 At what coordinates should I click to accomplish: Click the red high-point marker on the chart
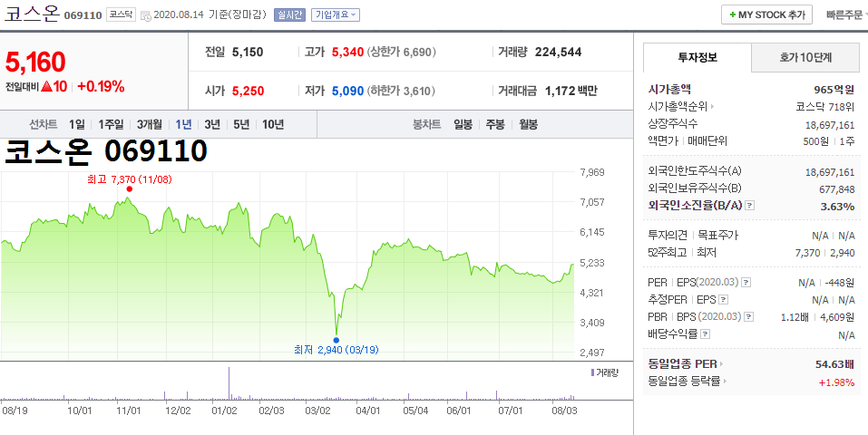point(130,188)
